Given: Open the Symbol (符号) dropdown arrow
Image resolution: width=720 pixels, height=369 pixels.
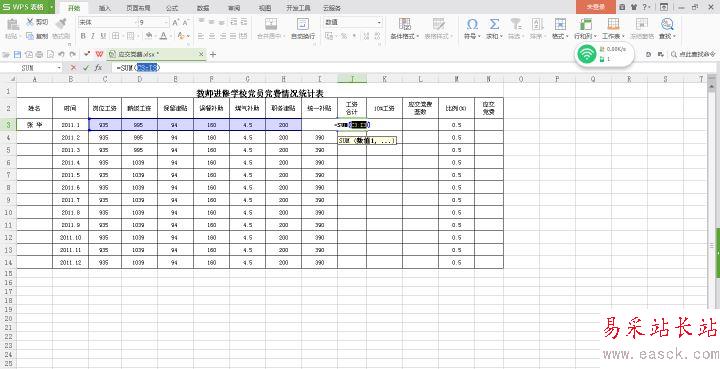Looking at the screenshot, I should click(479, 36).
